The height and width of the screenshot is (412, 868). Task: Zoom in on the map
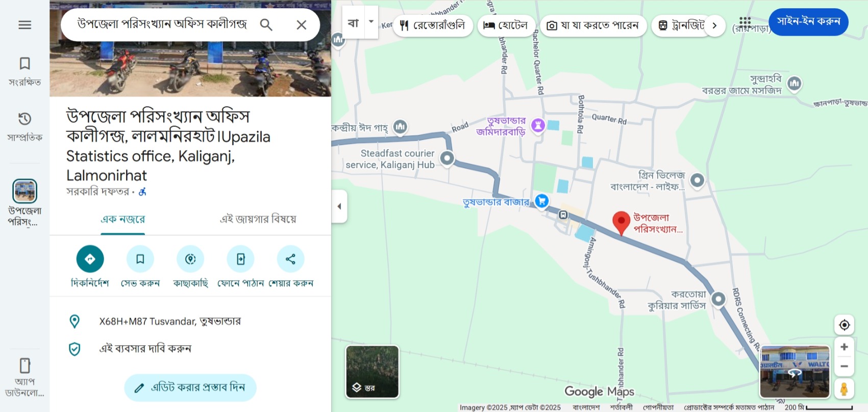coord(844,347)
